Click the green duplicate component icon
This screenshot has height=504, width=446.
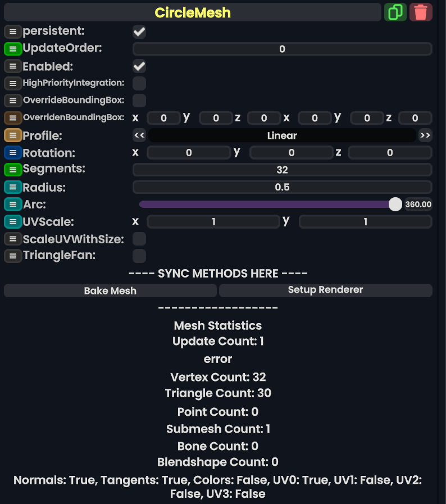tap(395, 12)
